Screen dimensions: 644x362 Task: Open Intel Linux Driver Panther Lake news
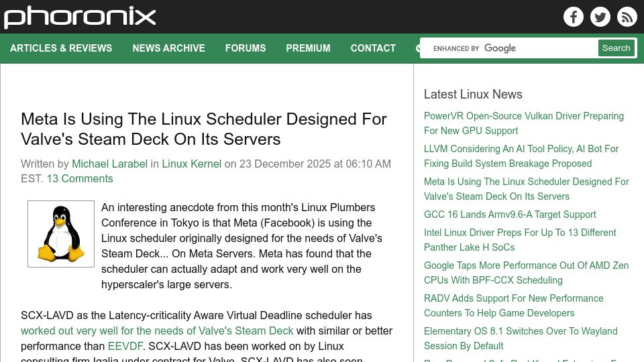[520, 240]
